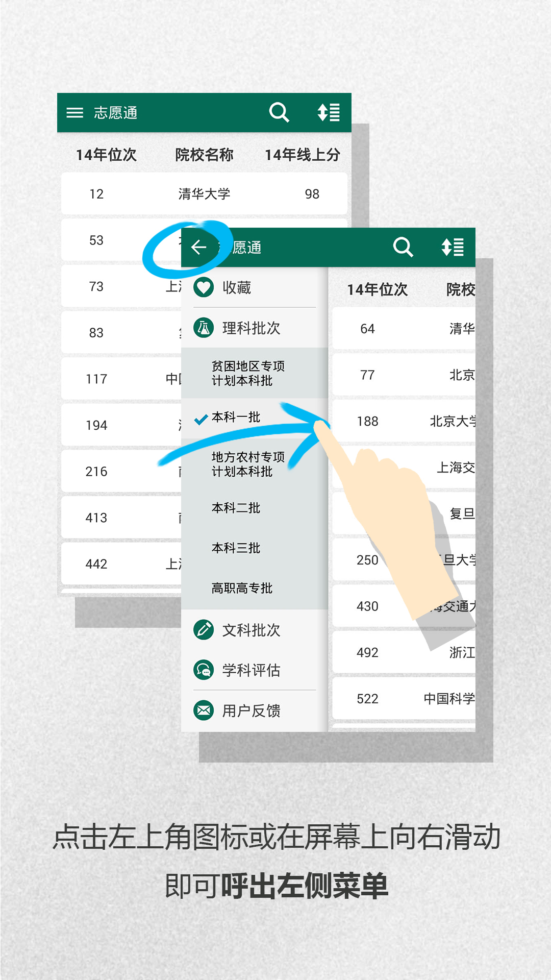
Task: Open search in the front window toolbar
Action: 403,248
